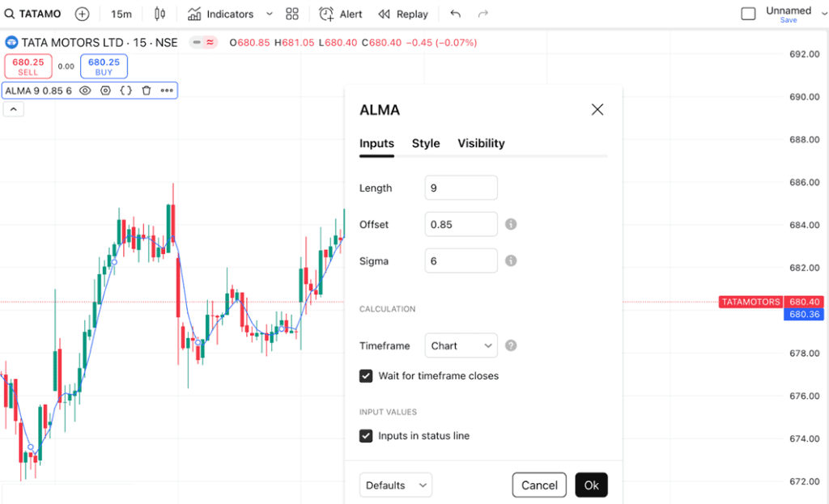Open the Timeframe Chart dropdown
Viewport: 829px width, 504px height.
tap(461, 345)
